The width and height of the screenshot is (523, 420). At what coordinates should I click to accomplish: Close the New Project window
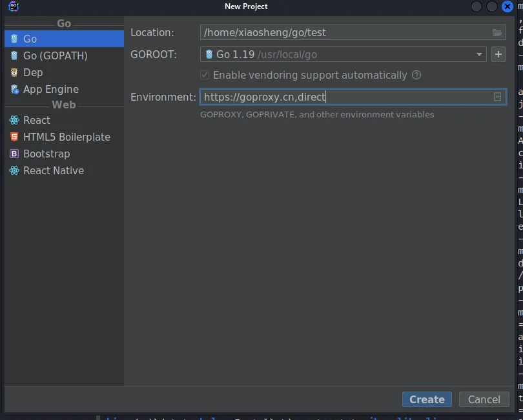point(508,6)
